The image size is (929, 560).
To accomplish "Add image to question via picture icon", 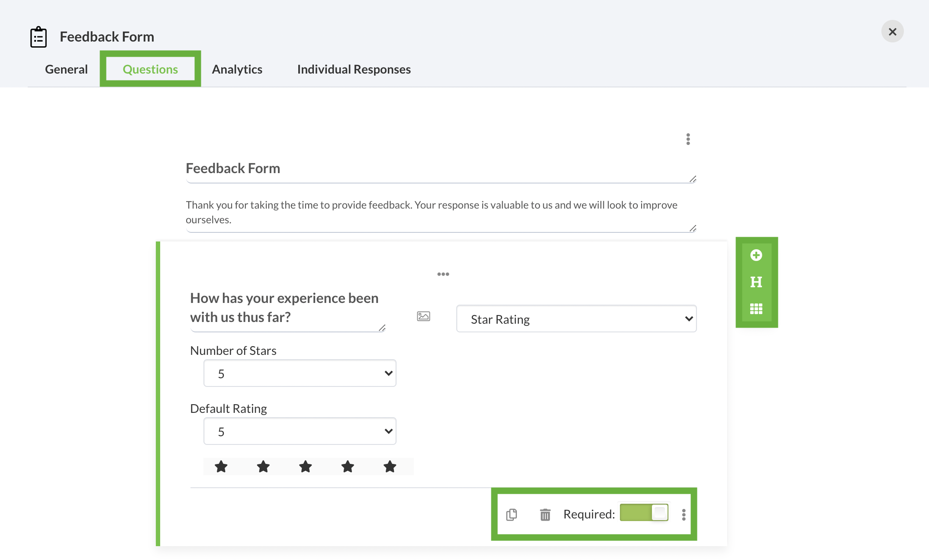I will click(423, 316).
